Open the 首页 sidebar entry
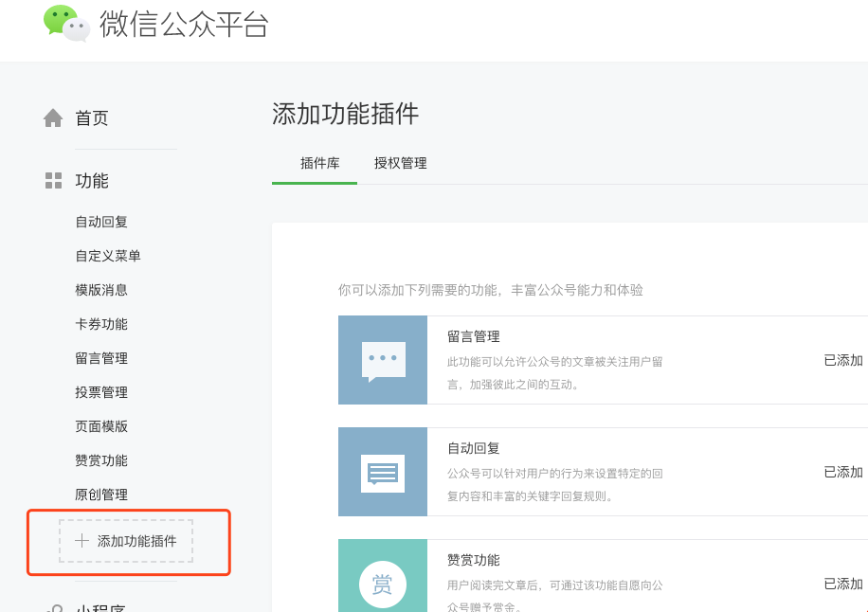The width and height of the screenshot is (868, 612). [92, 117]
